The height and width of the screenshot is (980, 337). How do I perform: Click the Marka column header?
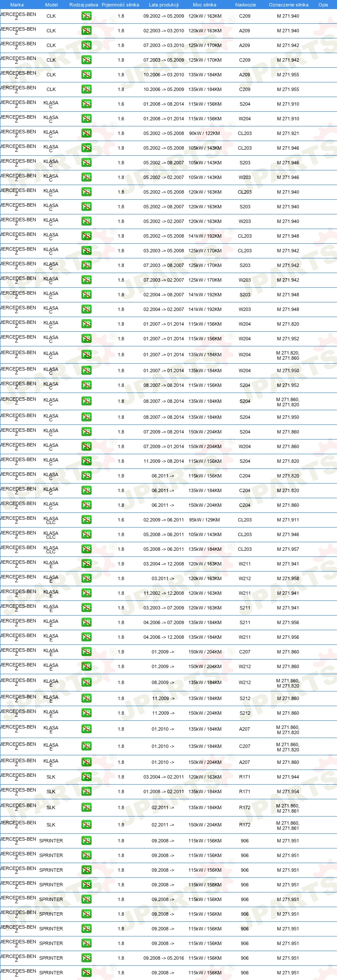tap(17, 5)
